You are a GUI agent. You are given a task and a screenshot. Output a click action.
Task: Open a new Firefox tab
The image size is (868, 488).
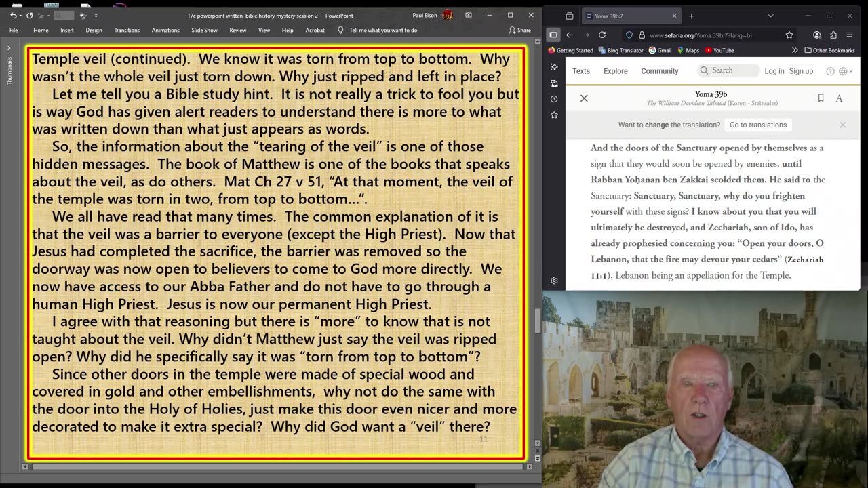coord(692,16)
